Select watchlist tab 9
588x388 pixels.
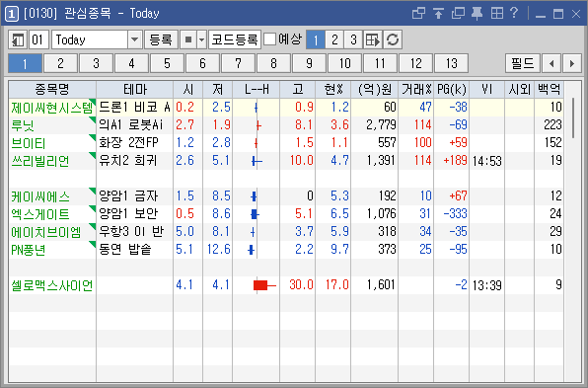click(309, 63)
